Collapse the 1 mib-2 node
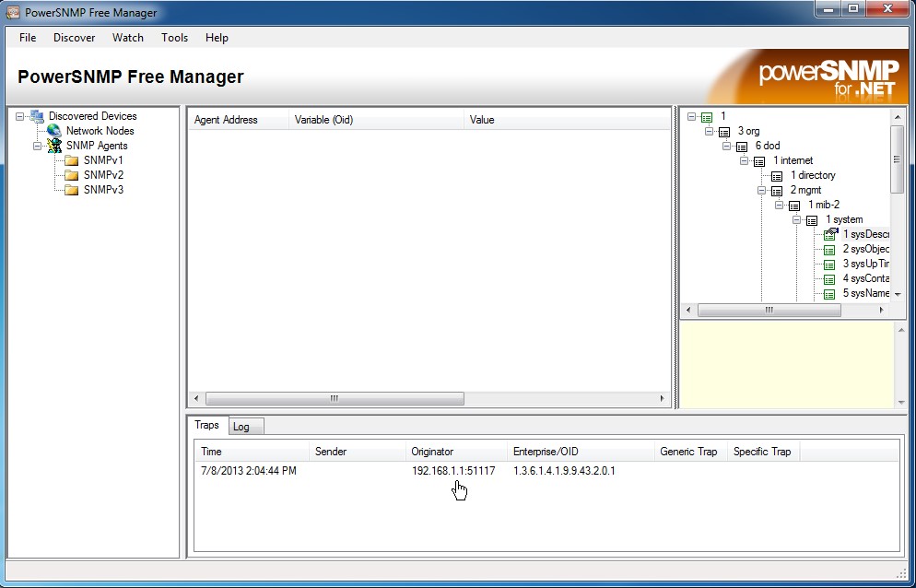This screenshot has height=588, width=916. (x=780, y=205)
